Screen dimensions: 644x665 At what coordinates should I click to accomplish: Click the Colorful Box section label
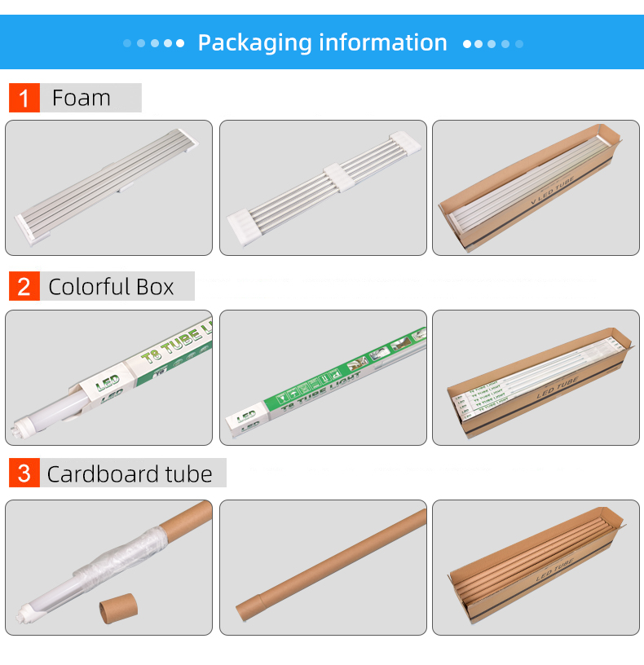(x=111, y=287)
